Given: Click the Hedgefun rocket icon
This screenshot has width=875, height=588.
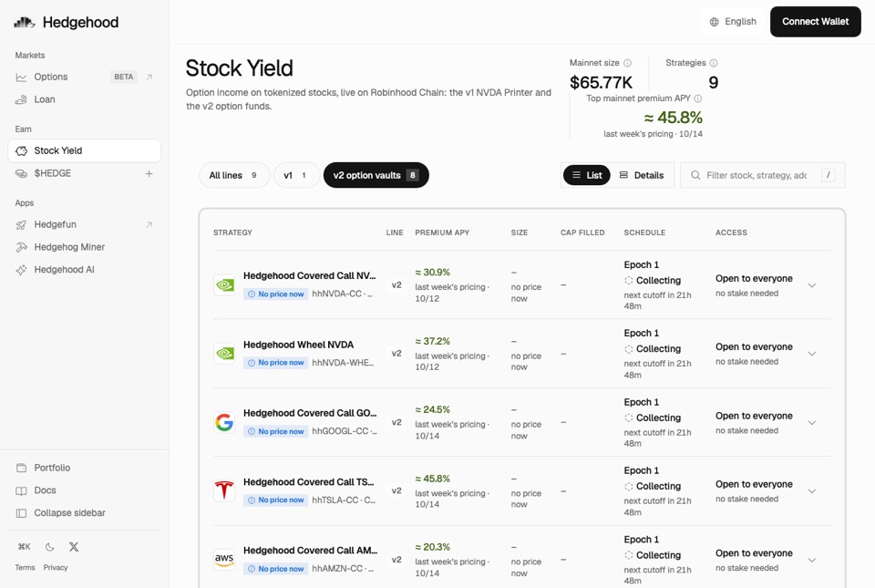Looking at the screenshot, I should [x=21, y=225].
